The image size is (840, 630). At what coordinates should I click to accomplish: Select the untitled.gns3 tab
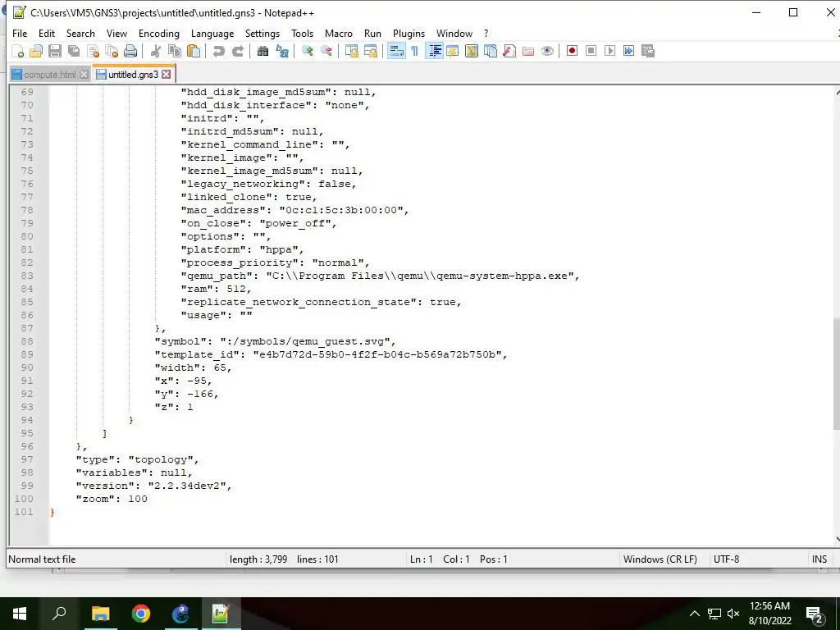click(x=133, y=75)
